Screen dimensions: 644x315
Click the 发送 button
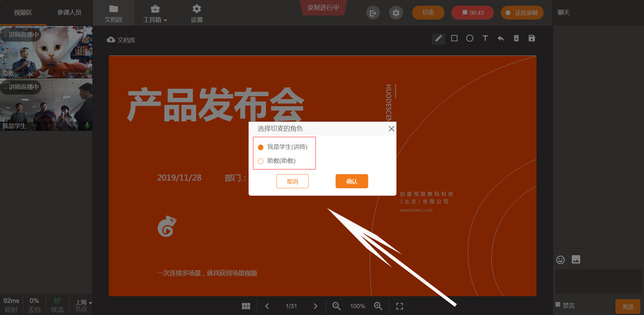click(628, 306)
